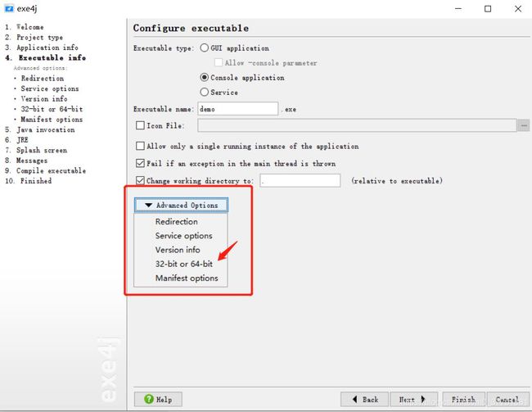The width and height of the screenshot is (532, 412).
Task: Click the .exe extension label
Action: tap(289, 110)
